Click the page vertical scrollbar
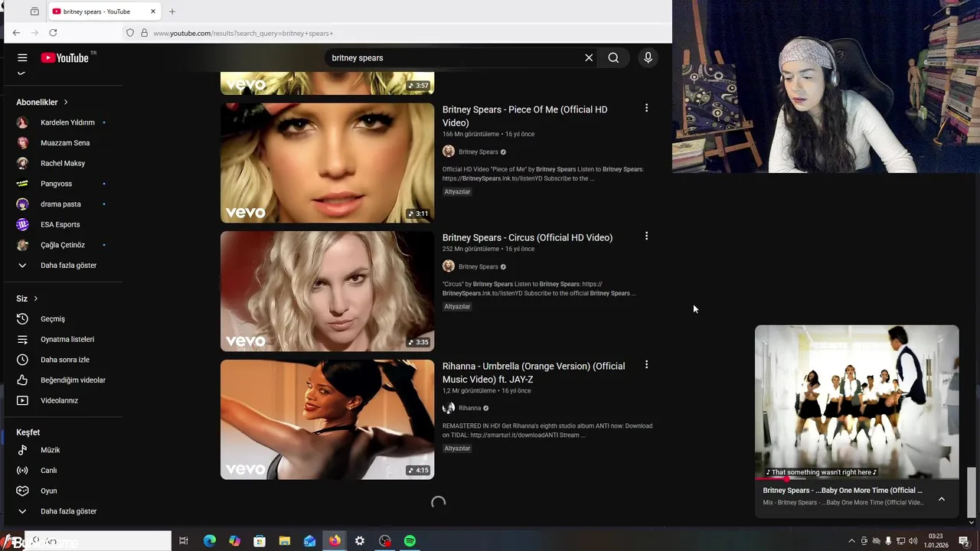This screenshot has width=980, height=551. click(x=971, y=492)
